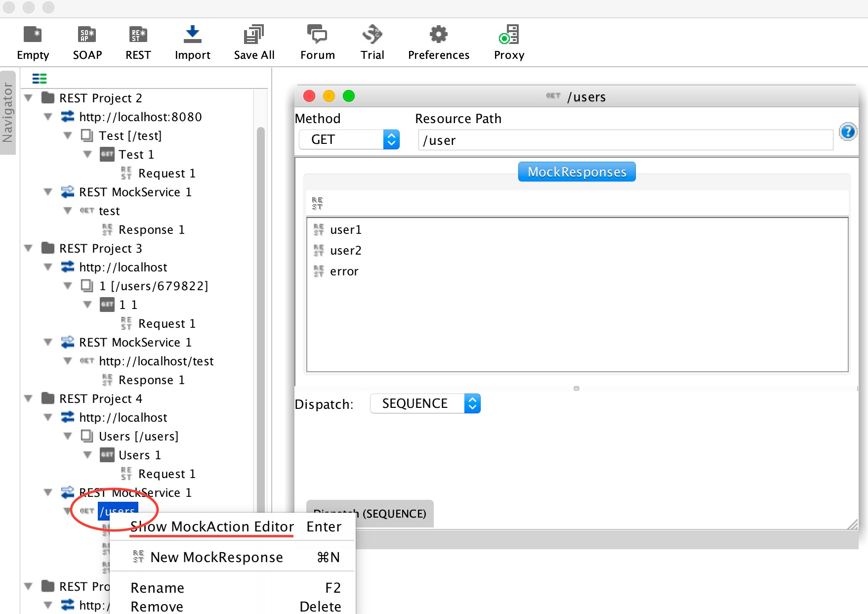
Task: Switch to the MockResponses tab
Action: pos(577,172)
